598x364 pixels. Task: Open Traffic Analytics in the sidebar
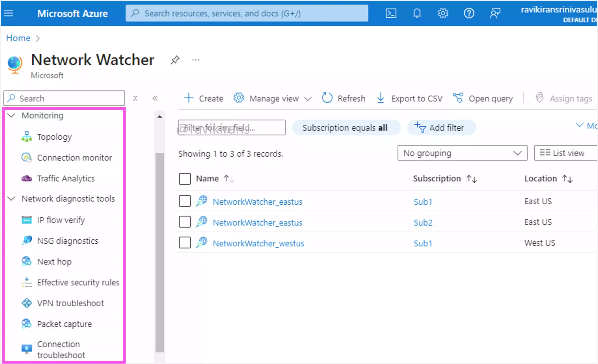(x=66, y=178)
